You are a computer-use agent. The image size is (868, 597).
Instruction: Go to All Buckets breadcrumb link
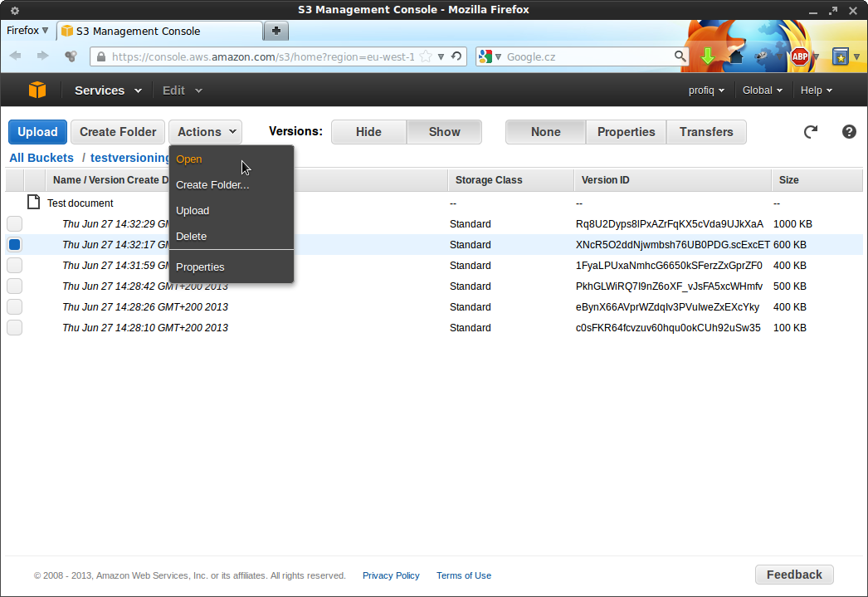point(41,158)
